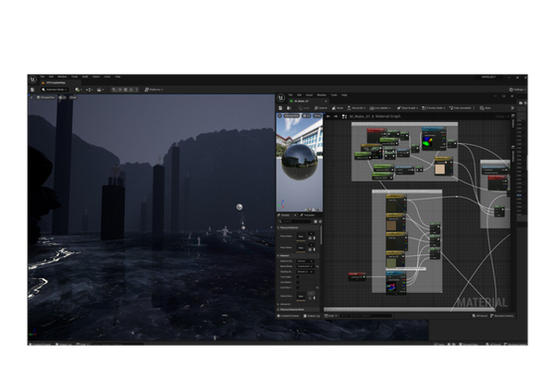Open the File menu in main editor
The image size is (555, 392).
tap(43, 77)
